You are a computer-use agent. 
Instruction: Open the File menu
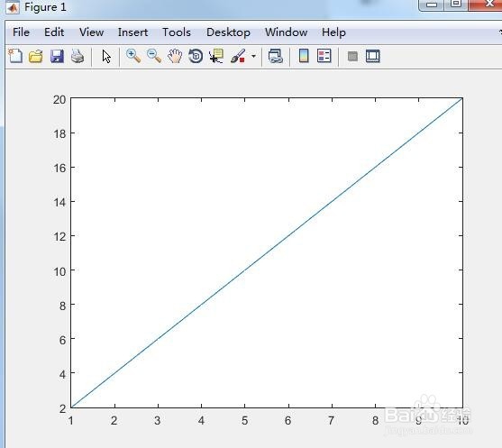point(21,32)
